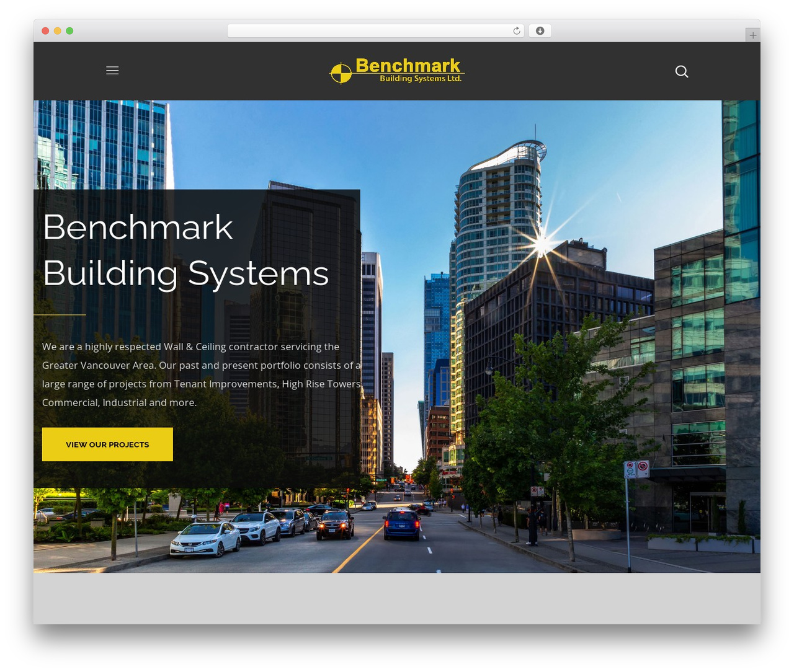Close the browser window with red button

(45, 31)
